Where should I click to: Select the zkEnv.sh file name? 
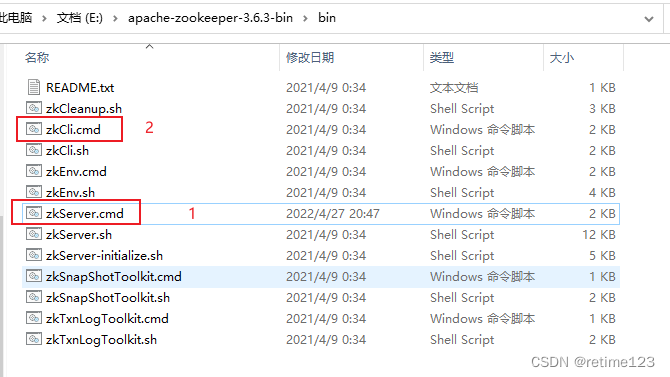pyautogui.click(x=71, y=192)
